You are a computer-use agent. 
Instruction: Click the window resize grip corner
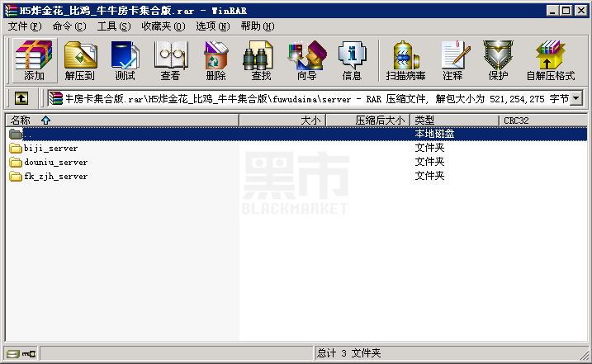[x=584, y=355]
